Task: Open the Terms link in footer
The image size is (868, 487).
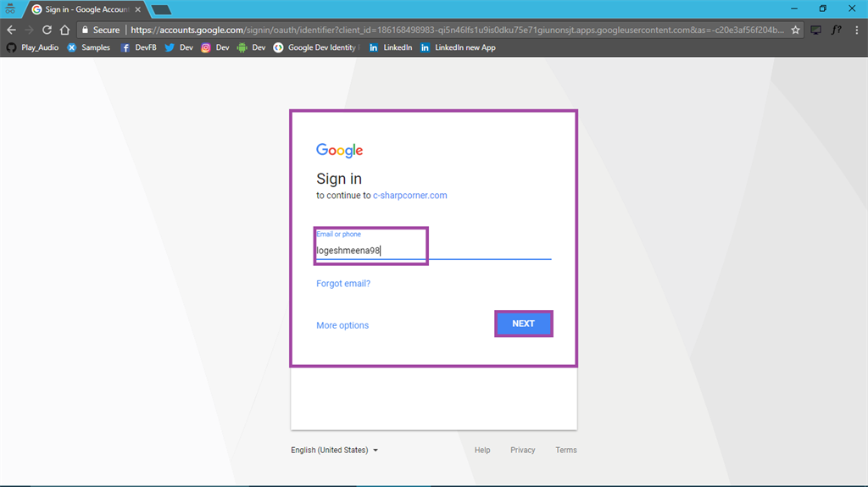Action: 565,450
